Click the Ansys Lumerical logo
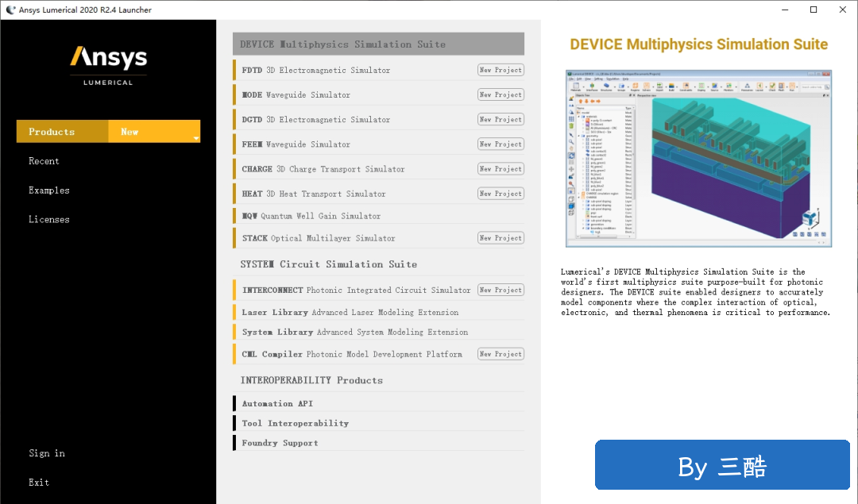Image resolution: width=858 pixels, height=504 pixels. 108,65
